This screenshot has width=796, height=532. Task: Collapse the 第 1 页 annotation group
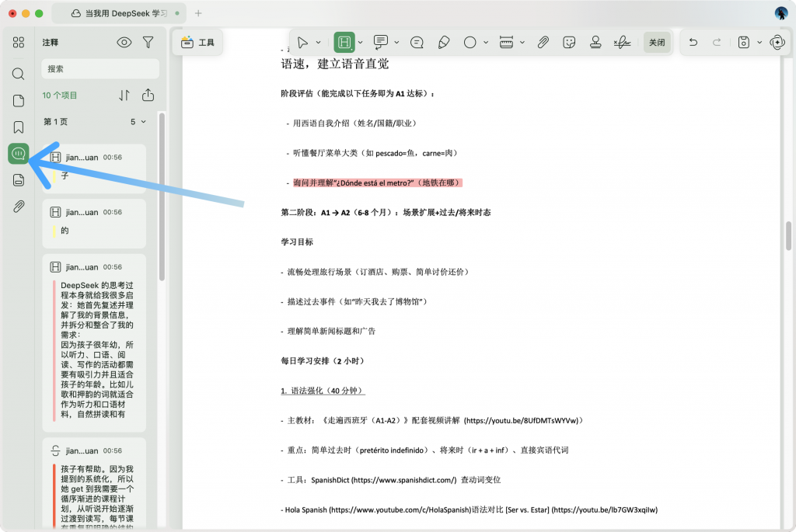(x=143, y=122)
